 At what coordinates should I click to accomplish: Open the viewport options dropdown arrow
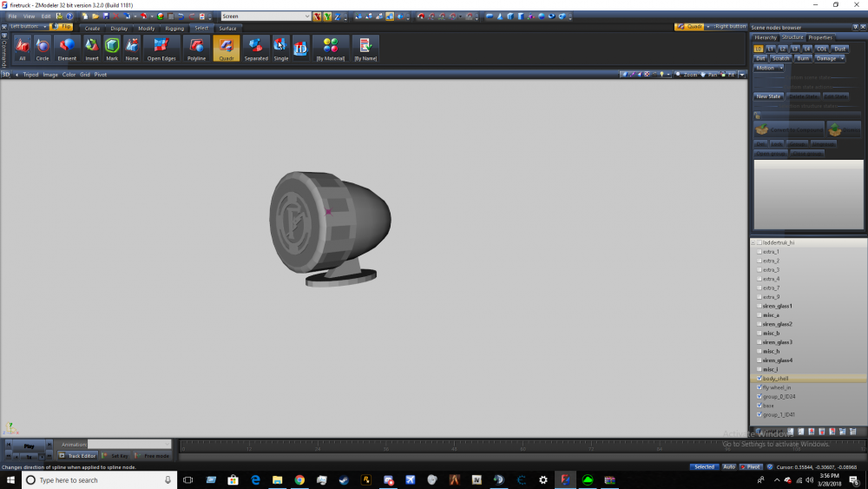click(x=742, y=74)
